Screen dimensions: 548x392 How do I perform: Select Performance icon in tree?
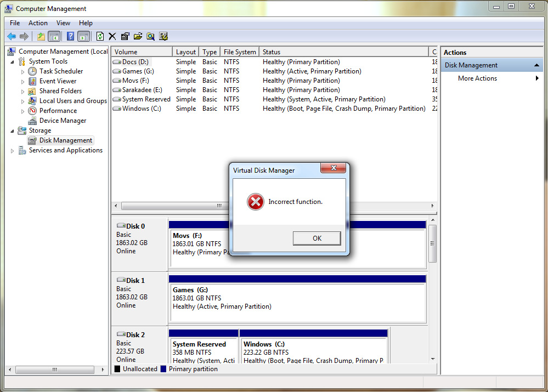click(32, 111)
